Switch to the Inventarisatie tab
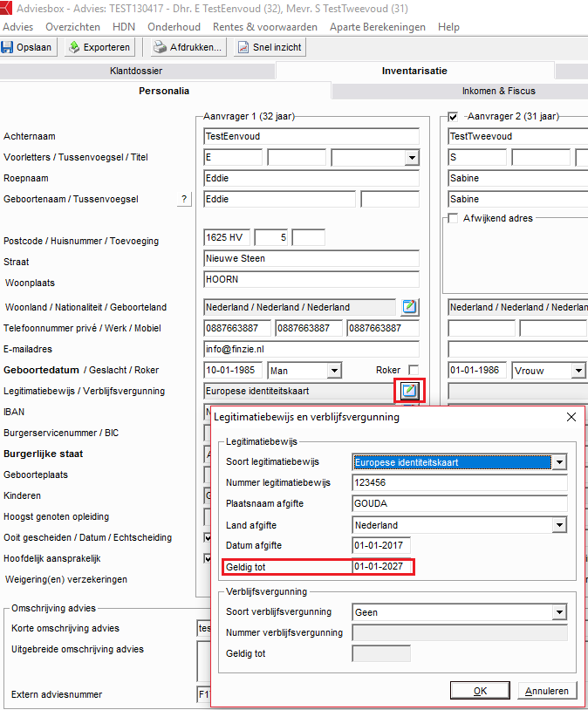 tap(414, 71)
